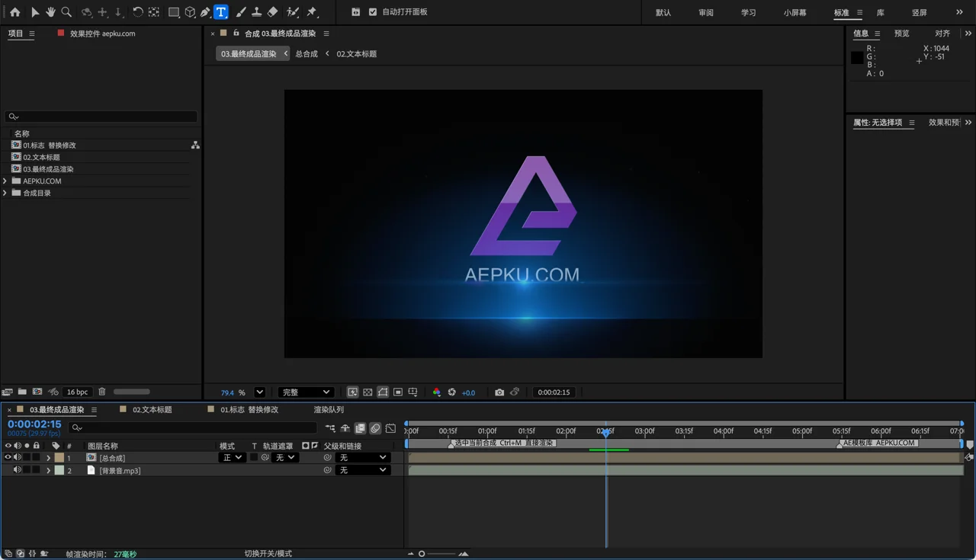976x560 pixels.
Task: Click the reset exposure icon
Action: (452, 392)
